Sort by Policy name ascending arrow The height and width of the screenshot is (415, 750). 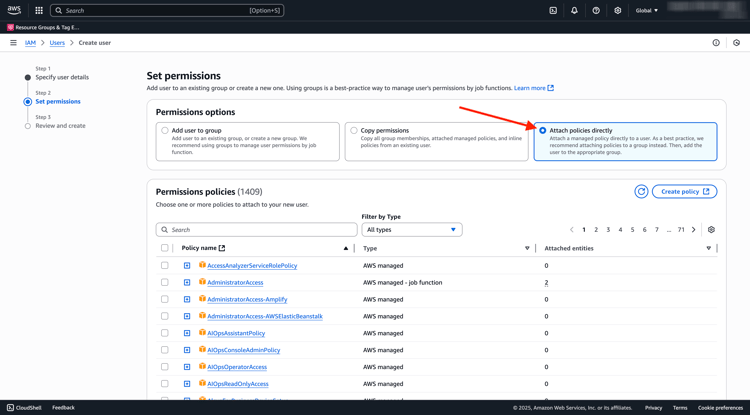[x=346, y=248]
